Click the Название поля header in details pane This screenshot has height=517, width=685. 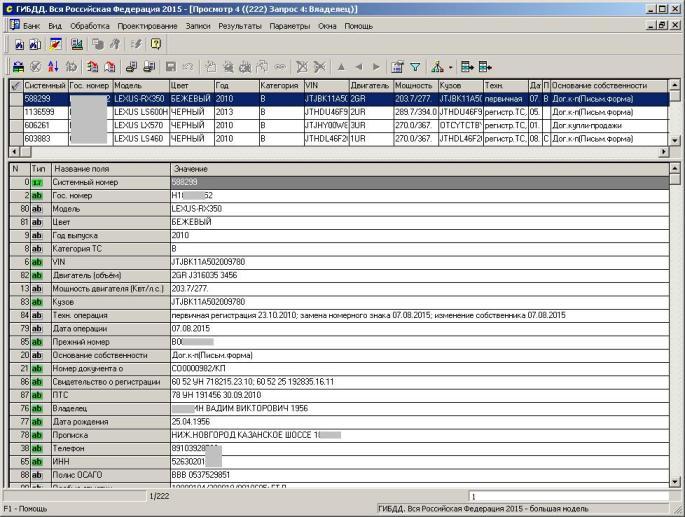tap(111, 169)
